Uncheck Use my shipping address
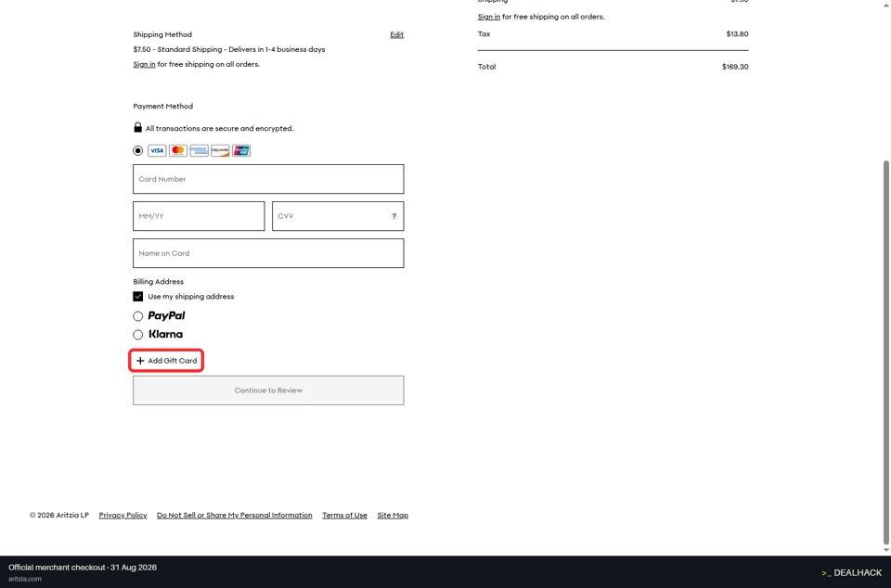Screen dimensions: 891x588 137,296
